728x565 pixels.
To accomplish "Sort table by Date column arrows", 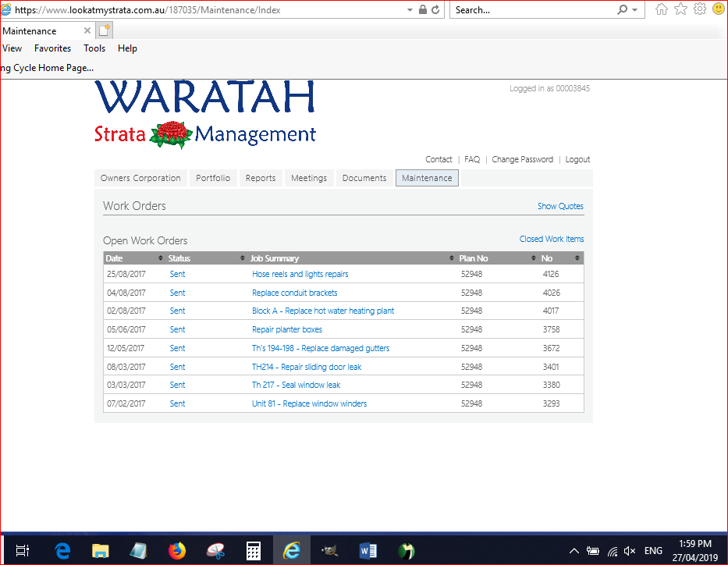I will pyautogui.click(x=161, y=258).
